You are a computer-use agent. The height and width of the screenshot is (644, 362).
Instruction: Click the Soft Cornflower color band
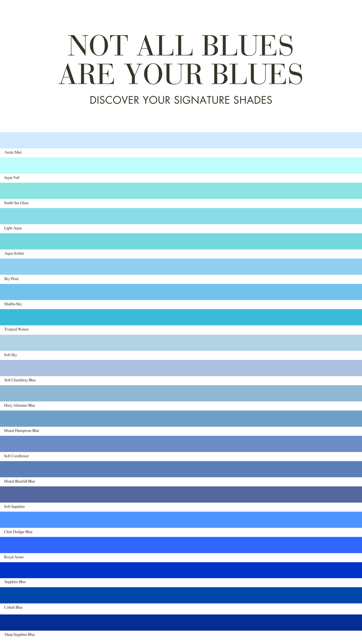click(181, 444)
